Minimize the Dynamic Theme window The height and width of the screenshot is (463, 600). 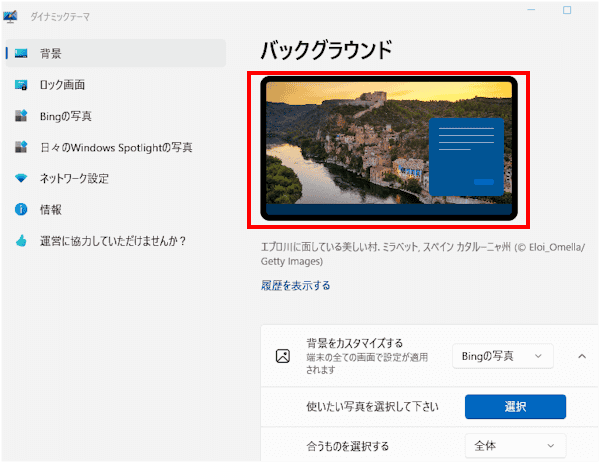(x=531, y=10)
